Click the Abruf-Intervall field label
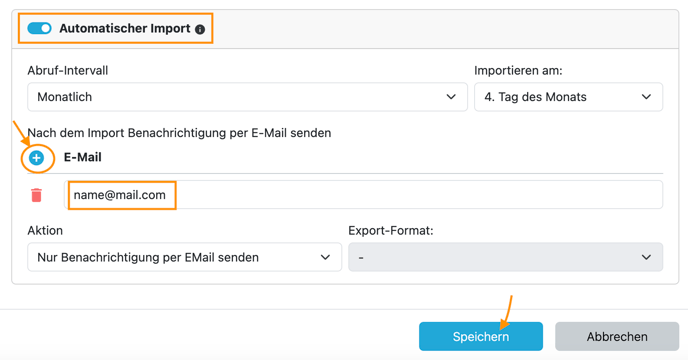 click(x=68, y=71)
